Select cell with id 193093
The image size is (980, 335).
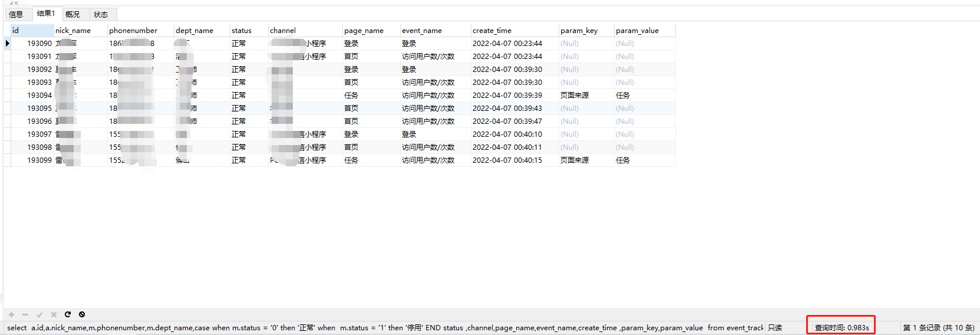(32, 82)
